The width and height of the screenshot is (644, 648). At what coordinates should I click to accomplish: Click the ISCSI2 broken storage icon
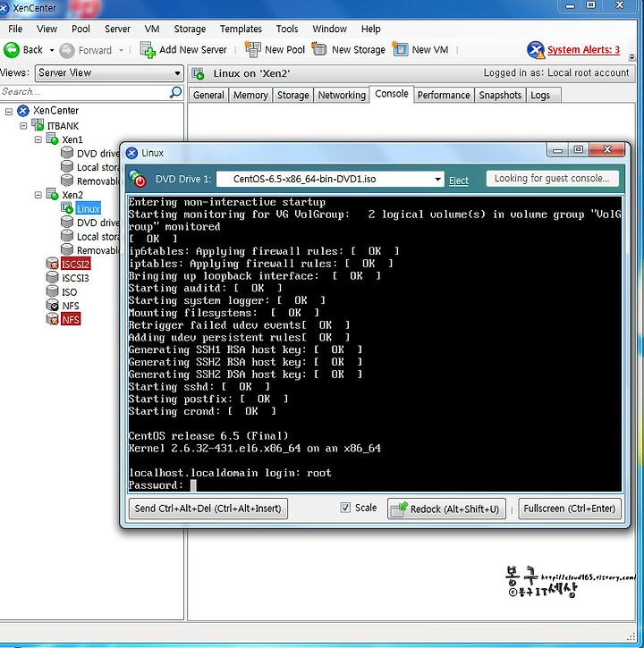pyautogui.click(x=52, y=264)
